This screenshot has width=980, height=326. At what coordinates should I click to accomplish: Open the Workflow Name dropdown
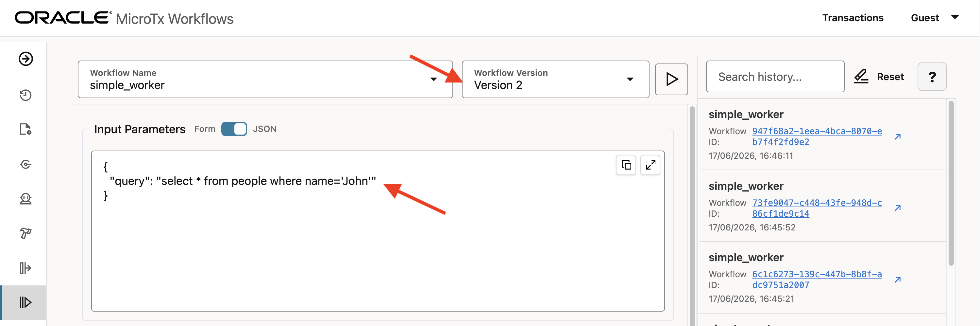tap(265, 79)
